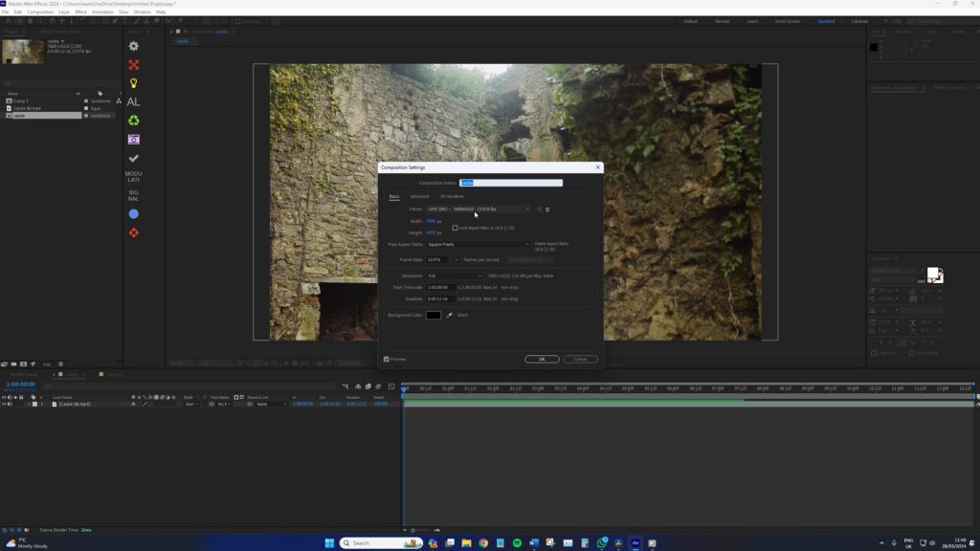The image size is (980, 551).
Task: Open Spotify from taskbar
Action: (x=517, y=543)
